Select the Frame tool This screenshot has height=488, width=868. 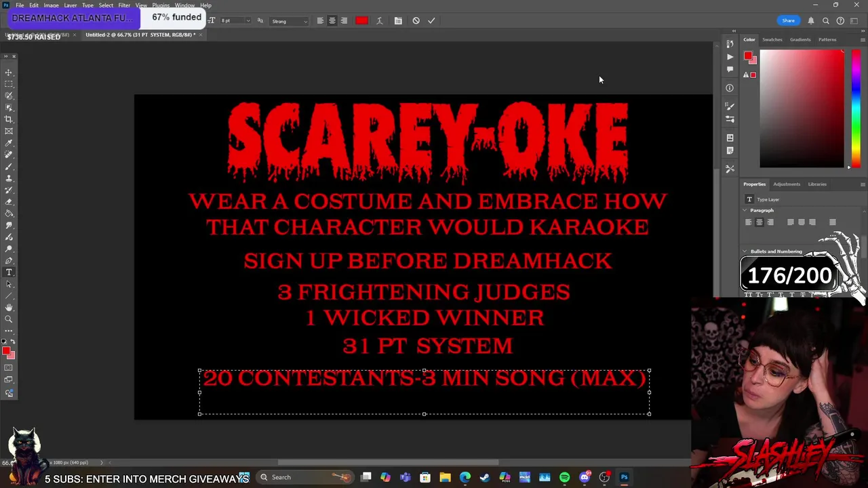pyautogui.click(x=9, y=131)
